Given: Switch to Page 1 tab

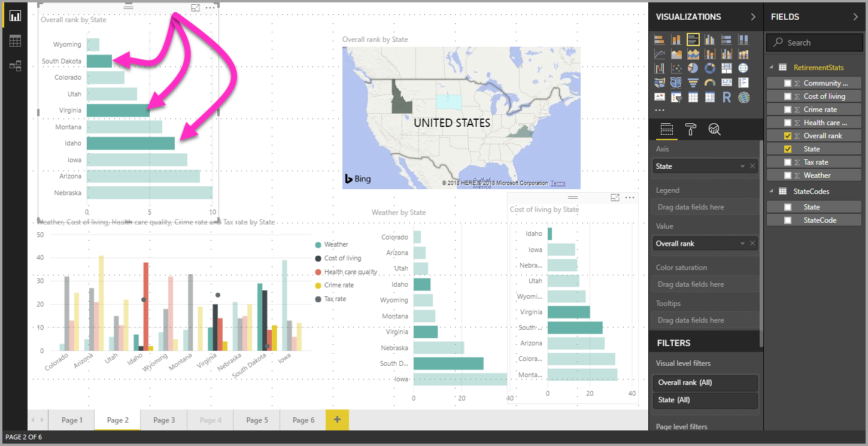Looking at the screenshot, I should [72, 420].
